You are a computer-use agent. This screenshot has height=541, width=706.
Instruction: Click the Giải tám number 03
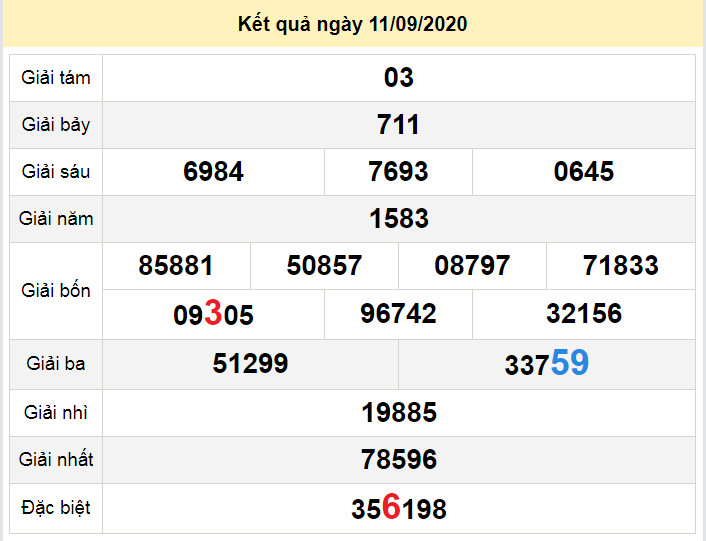(x=398, y=77)
